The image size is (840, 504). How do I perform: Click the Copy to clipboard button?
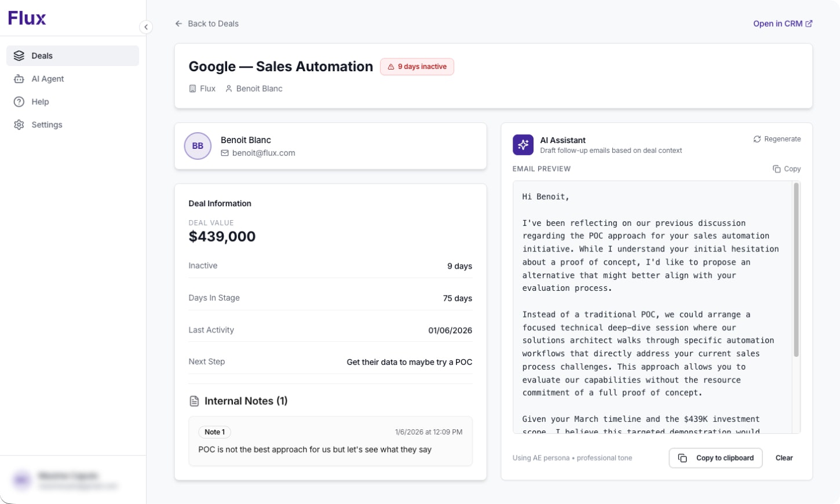tap(715, 458)
